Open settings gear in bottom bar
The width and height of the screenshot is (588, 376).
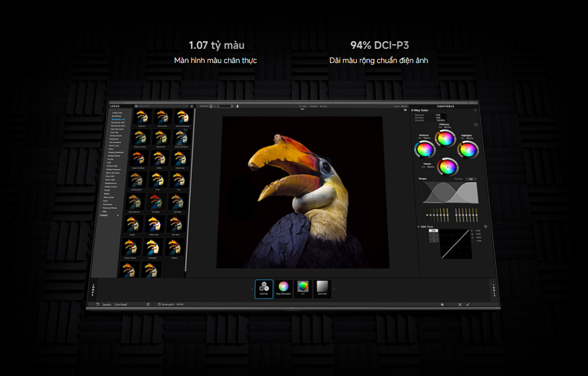pos(442,304)
